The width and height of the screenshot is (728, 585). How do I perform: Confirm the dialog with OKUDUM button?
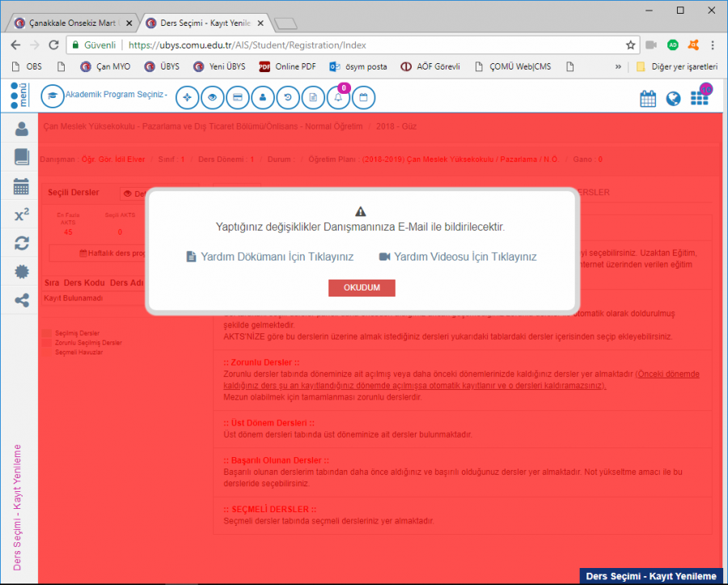pyautogui.click(x=362, y=288)
